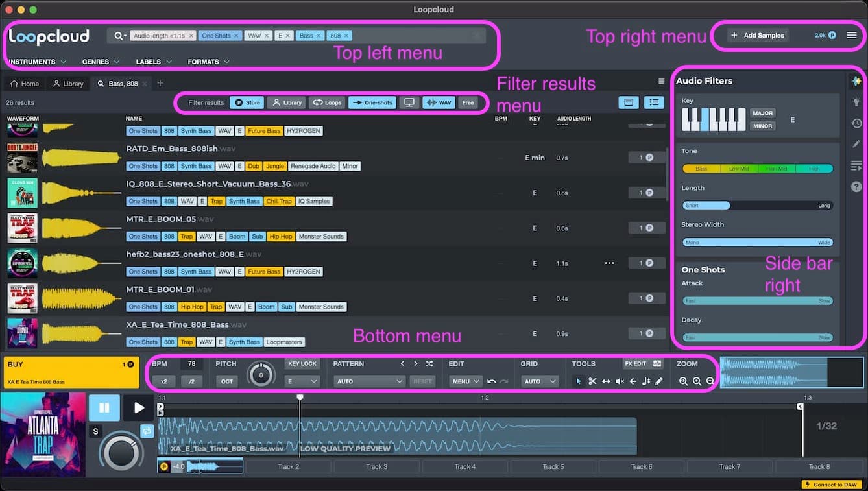Click the Add Samples button
The width and height of the screenshot is (868, 491).
(756, 35)
